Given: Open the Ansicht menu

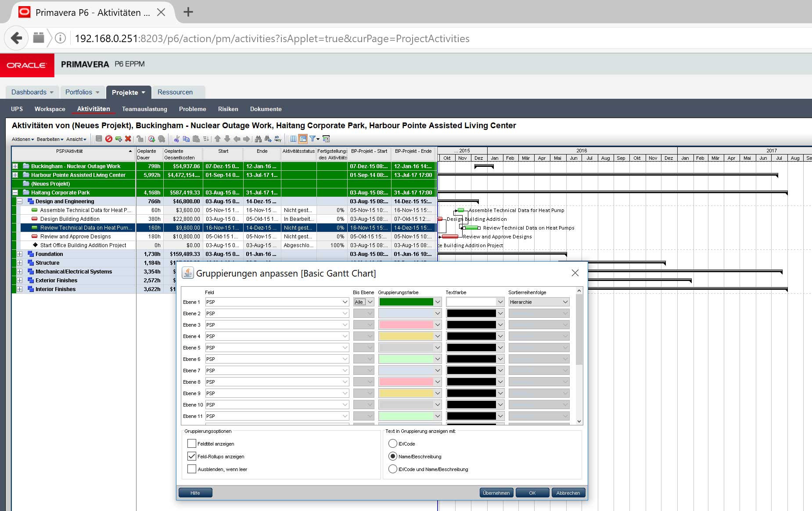Looking at the screenshot, I should pyautogui.click(x=76, y=139).
